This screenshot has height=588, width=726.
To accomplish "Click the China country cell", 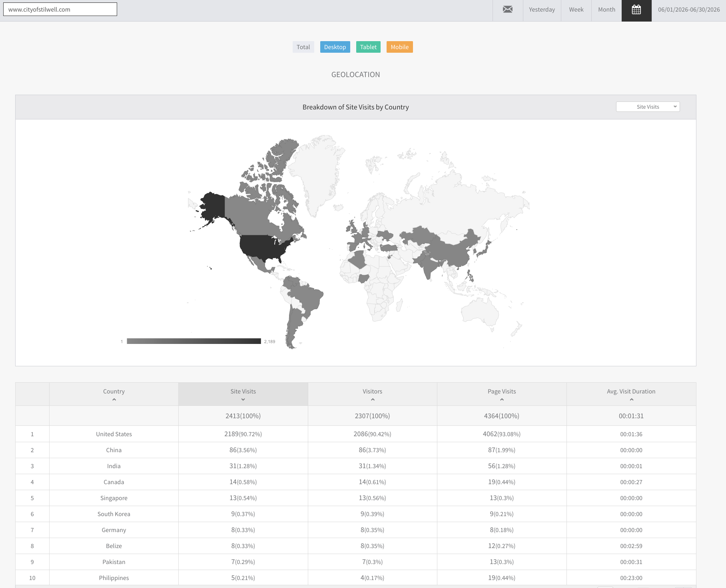I will point(114,450).
